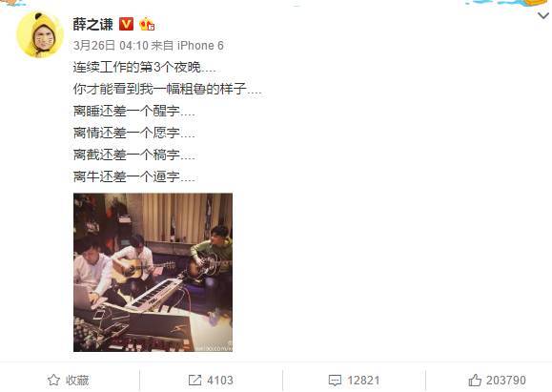
Task: Click the crown membership level badge
Action: [147, 24]
